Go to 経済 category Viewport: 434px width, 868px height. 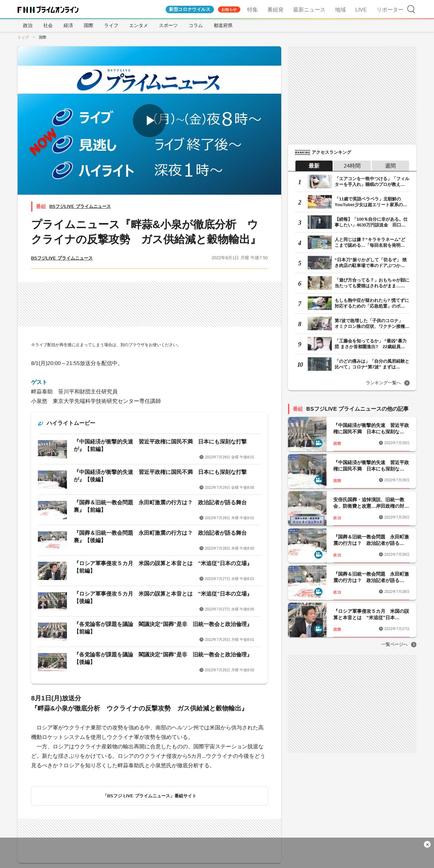tap(68, 25)
